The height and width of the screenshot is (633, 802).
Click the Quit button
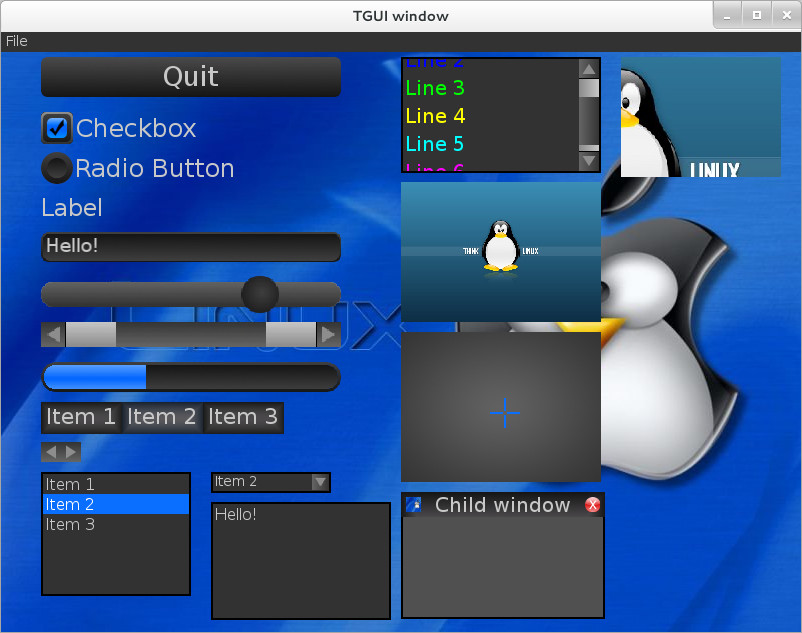point(191,77)
